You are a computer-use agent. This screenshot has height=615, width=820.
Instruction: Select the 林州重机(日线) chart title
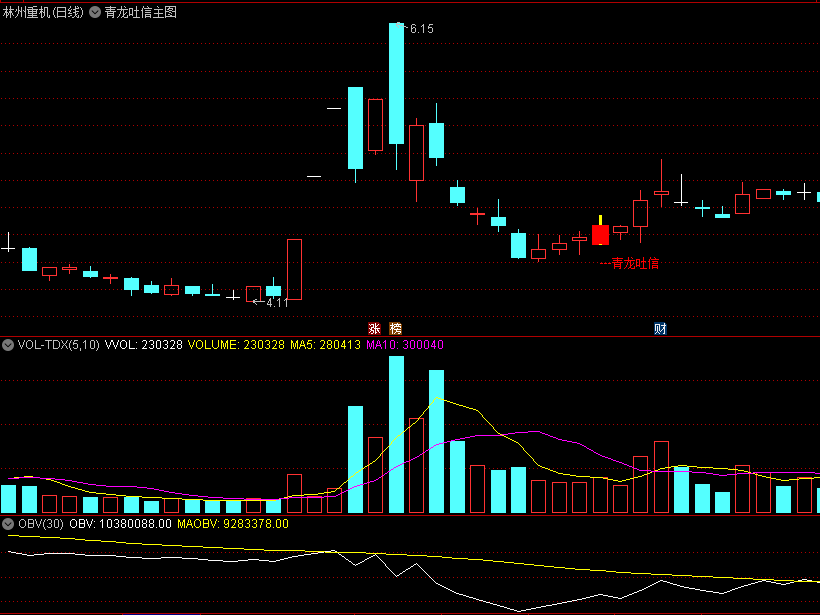tap(43, 12)
